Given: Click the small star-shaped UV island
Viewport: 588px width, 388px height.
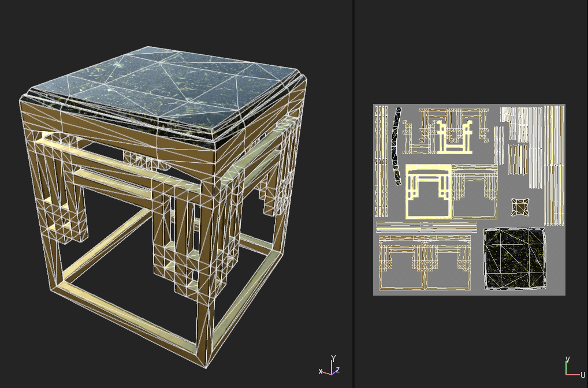Looking at the screenshot, I should pos(520,207).
